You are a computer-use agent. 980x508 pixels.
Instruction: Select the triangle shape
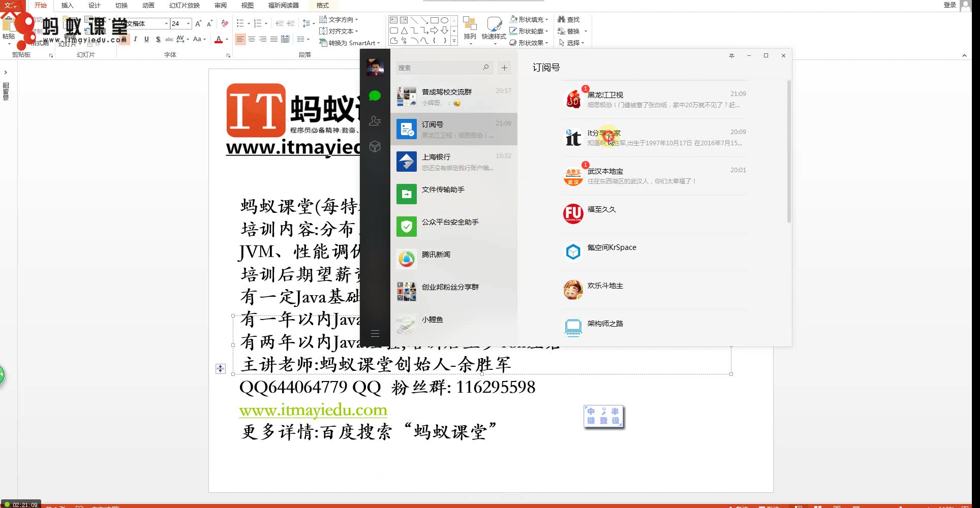pos(404,30)
